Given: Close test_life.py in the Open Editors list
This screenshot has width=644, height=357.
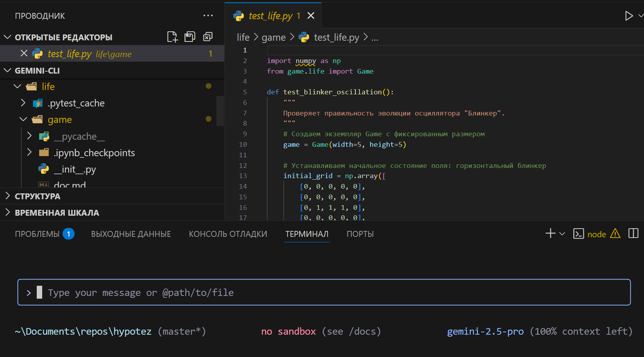Looking at the screenshot, I should click(24, 53).
